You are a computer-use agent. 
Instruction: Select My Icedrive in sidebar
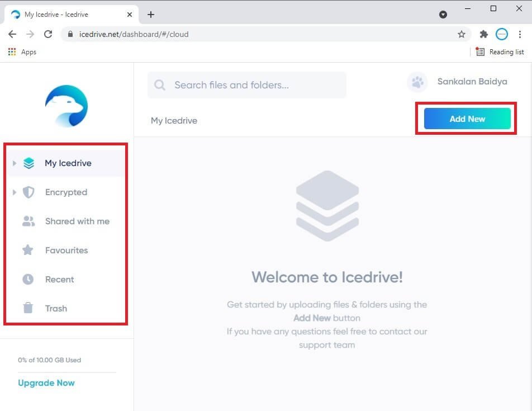click(66, 163)
